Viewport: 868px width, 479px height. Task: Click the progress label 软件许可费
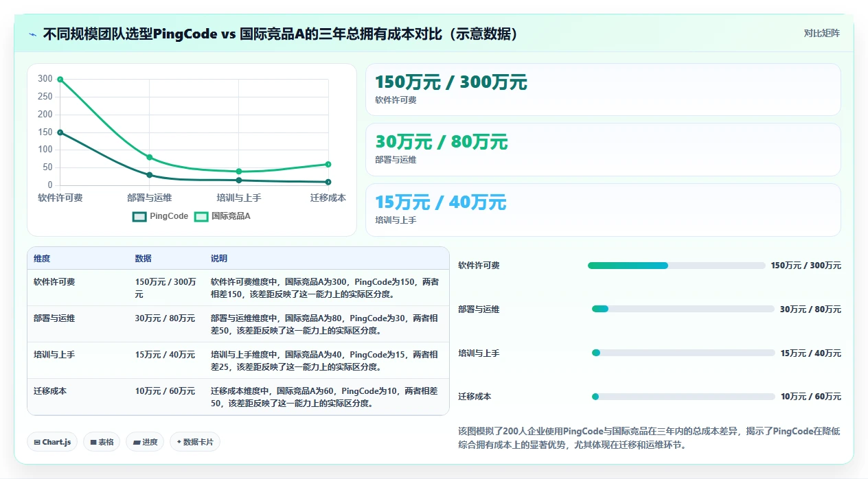pos(479,266)
